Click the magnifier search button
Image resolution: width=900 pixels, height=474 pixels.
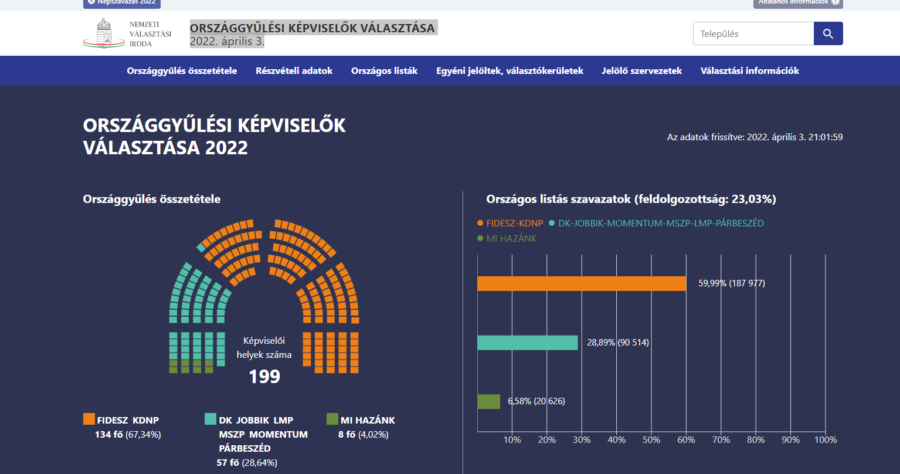coord(828,33)
